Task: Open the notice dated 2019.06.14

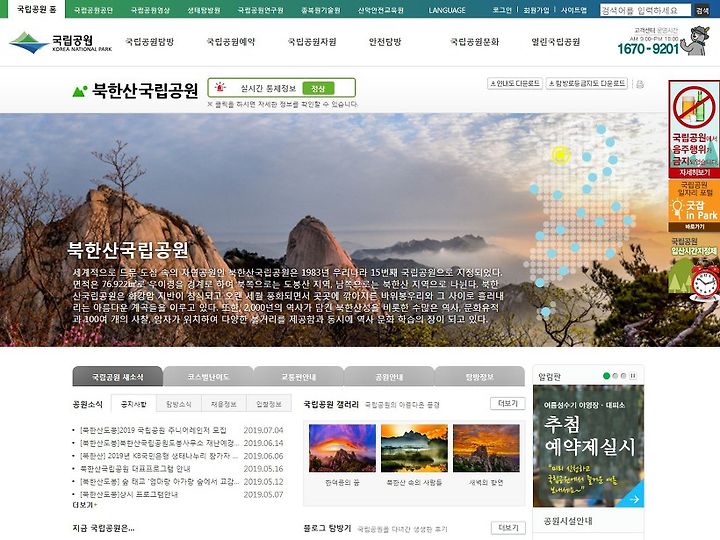Action: (x=159, y=443)
